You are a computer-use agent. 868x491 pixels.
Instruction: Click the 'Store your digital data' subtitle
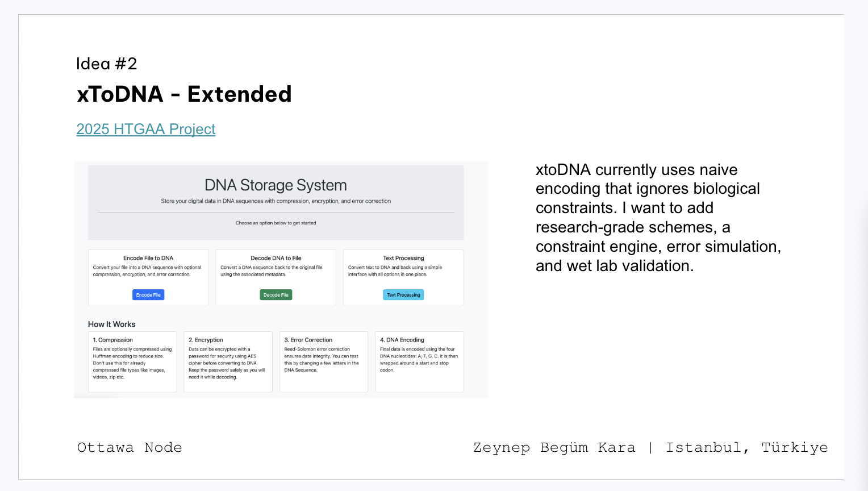point(276,201)
